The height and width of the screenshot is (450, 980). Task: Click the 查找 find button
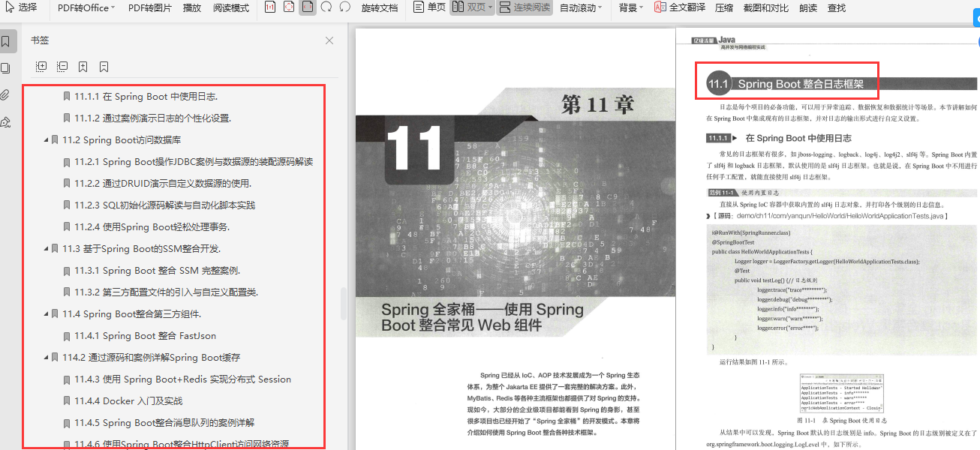pos(836,7)
